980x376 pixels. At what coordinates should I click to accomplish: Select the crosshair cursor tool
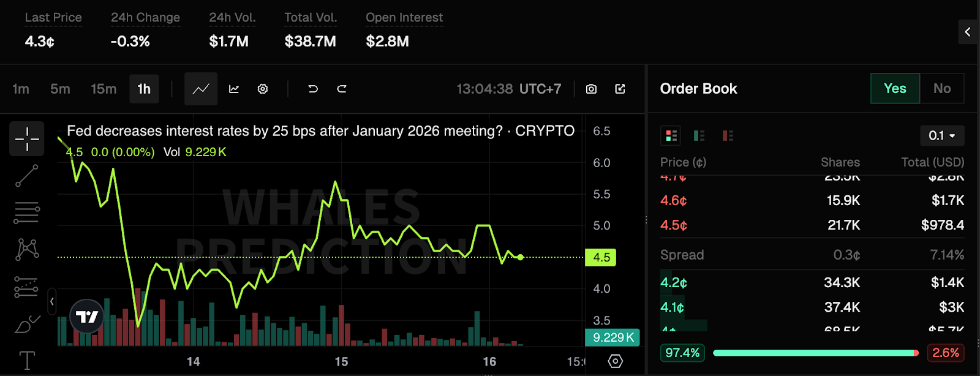coord(26,139)
